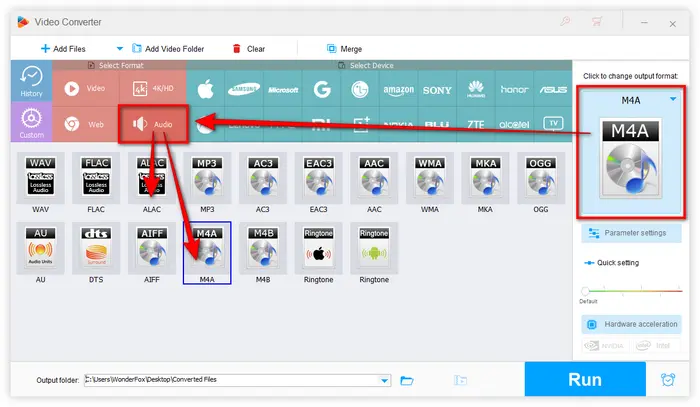Adjust the Quick setting slider handle
The height and width of the screenshot is (407, 700).
click(585, 291)
